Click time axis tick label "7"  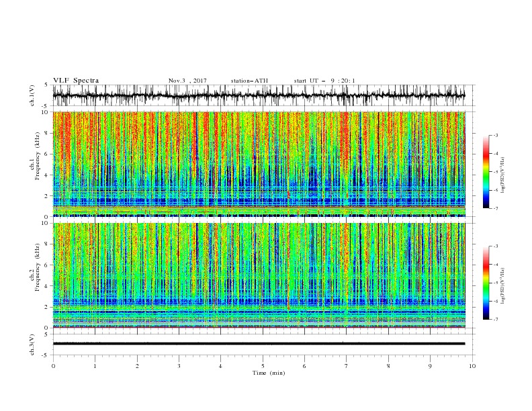[347, 366]
